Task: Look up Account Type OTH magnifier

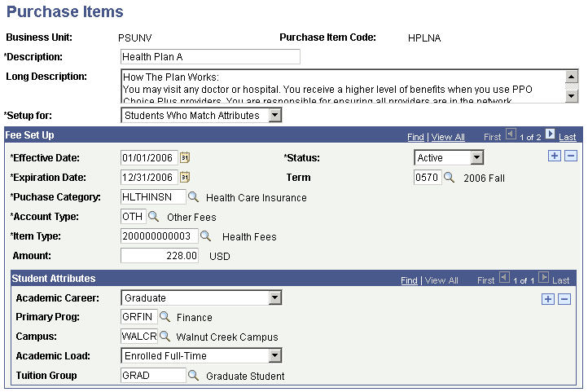Action: tap(153, 216)
